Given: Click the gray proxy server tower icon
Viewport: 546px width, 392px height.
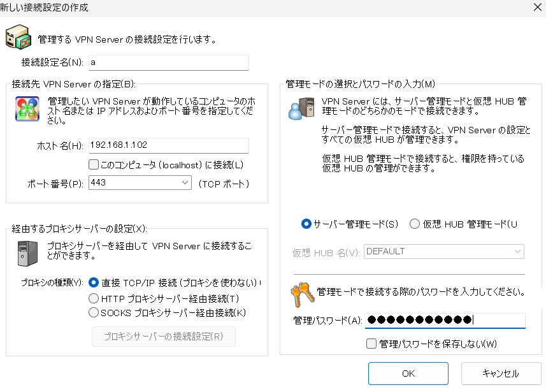Looking at the screenshot, I should coord(27,253).
